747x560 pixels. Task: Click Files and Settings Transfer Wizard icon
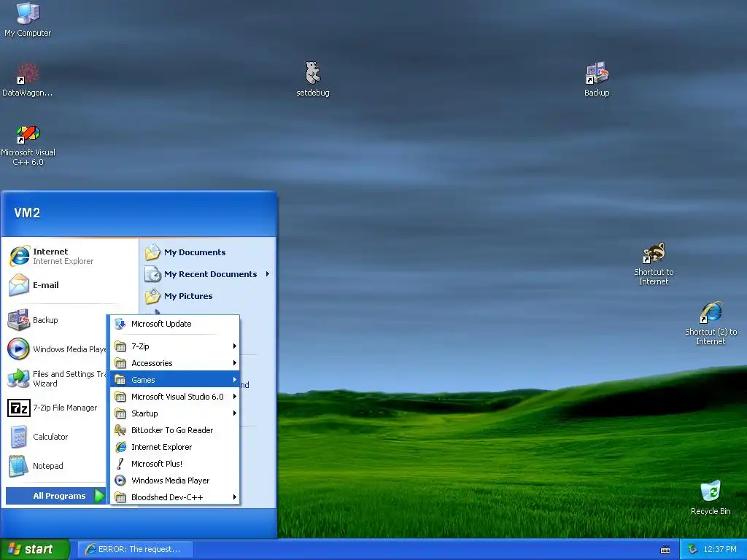tap(18, 378)
